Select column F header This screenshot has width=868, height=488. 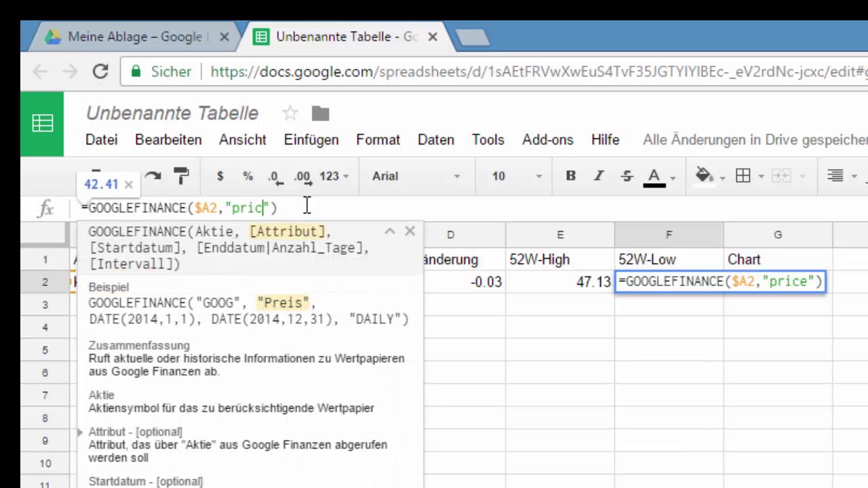669,235
